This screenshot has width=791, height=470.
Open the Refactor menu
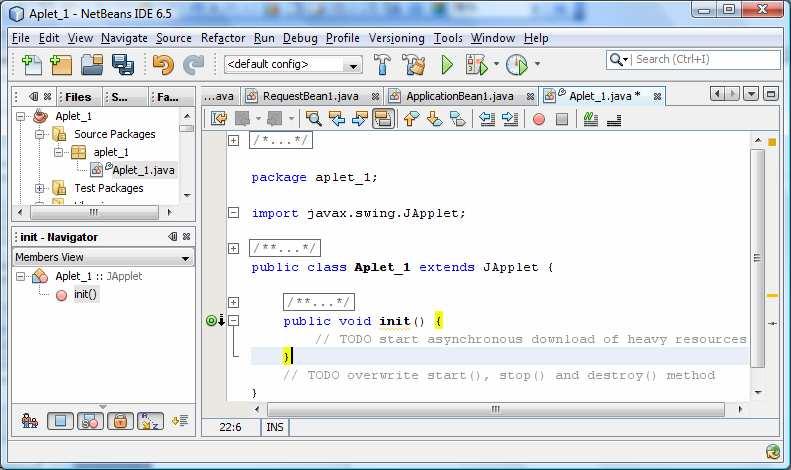[222, 38]
